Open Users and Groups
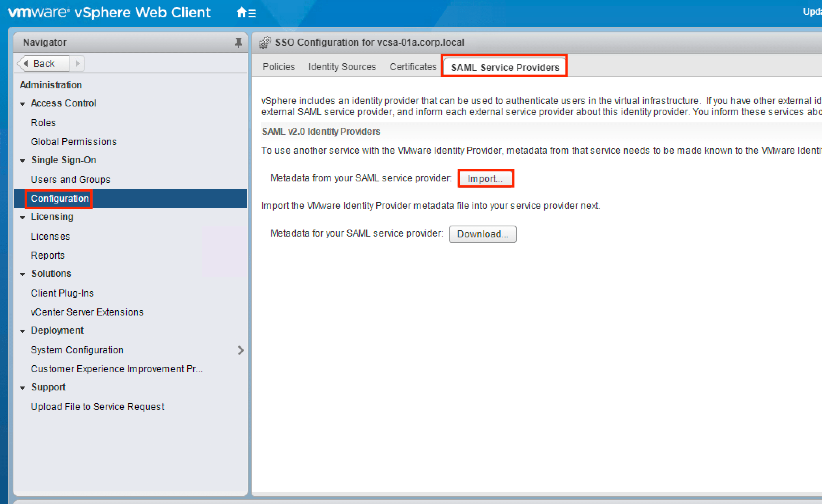Image resolution: width=822 pixels, height=504 pixels. (71, 180)
